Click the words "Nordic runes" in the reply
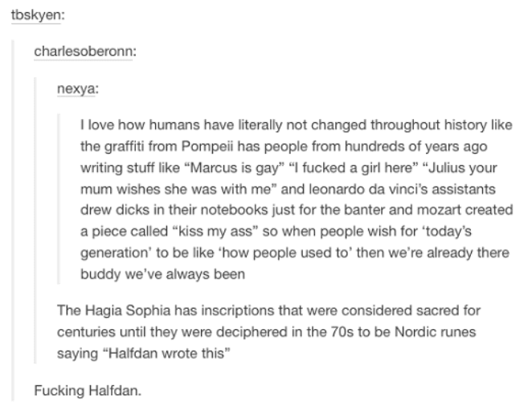Screen dimensions: 532x407 [436, 332]
